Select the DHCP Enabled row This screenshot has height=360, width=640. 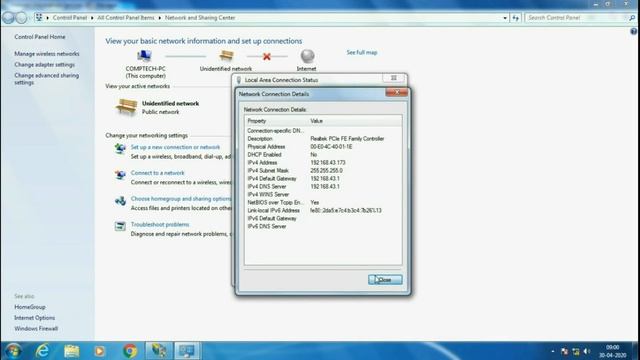click(323, 155)
